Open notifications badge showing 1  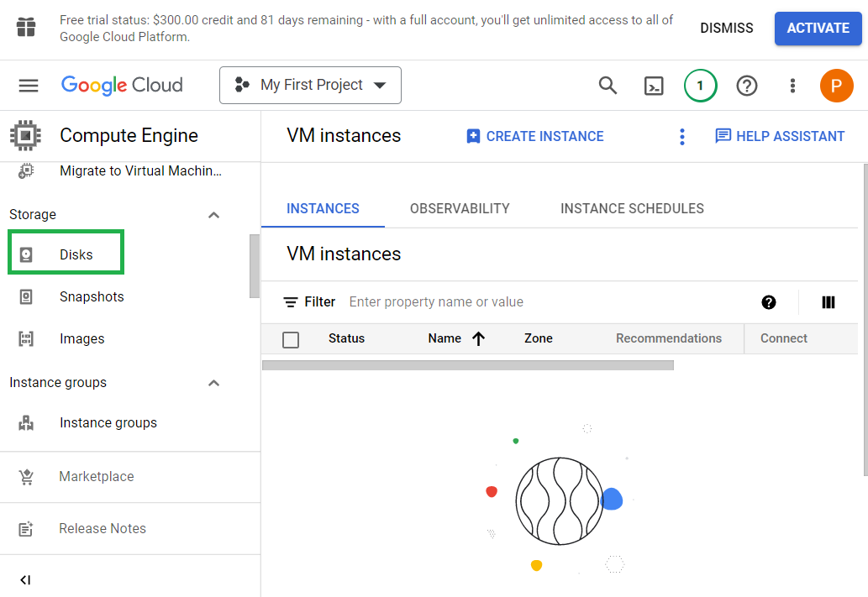click(700, 86)
